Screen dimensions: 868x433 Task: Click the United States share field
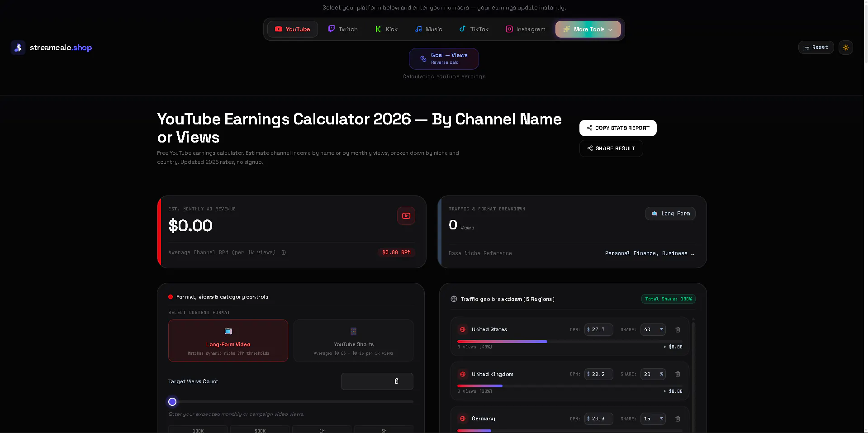coord(653,330)
